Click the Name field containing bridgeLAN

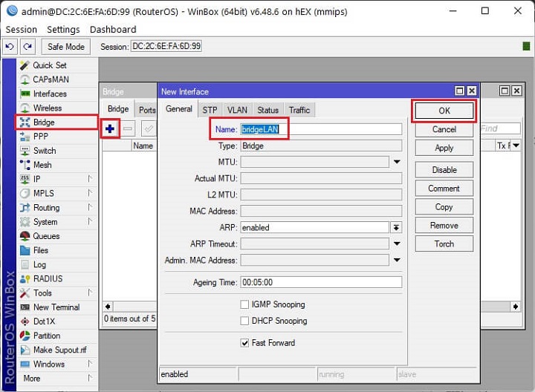pos(321,129)
